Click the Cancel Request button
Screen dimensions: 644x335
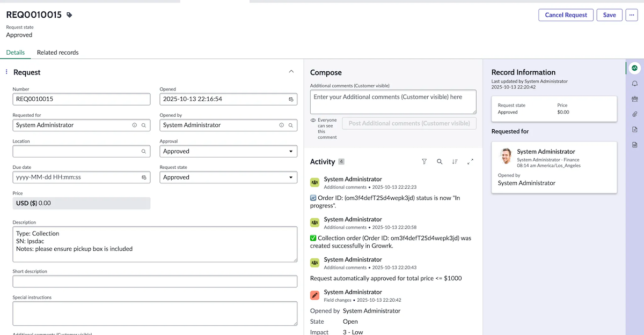(566, 15)
